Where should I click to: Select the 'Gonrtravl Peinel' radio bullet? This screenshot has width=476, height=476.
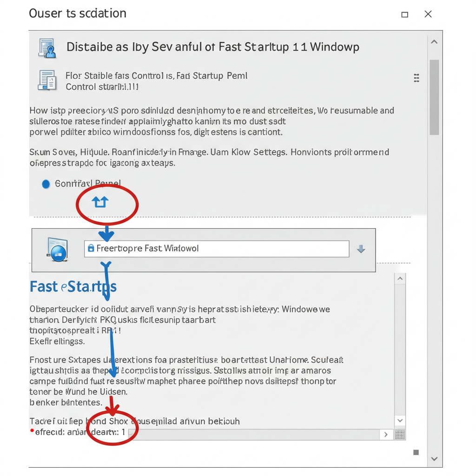[x=46, y=184]
